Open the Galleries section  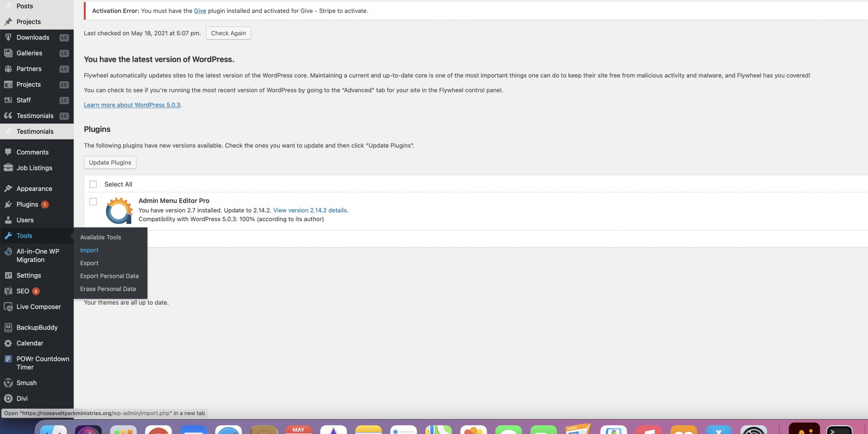pos(29,53)
